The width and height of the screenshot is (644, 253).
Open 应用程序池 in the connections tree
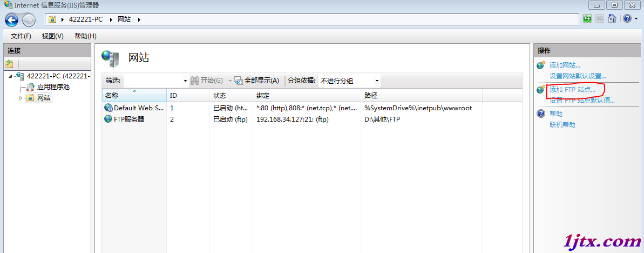coord(53,87)
